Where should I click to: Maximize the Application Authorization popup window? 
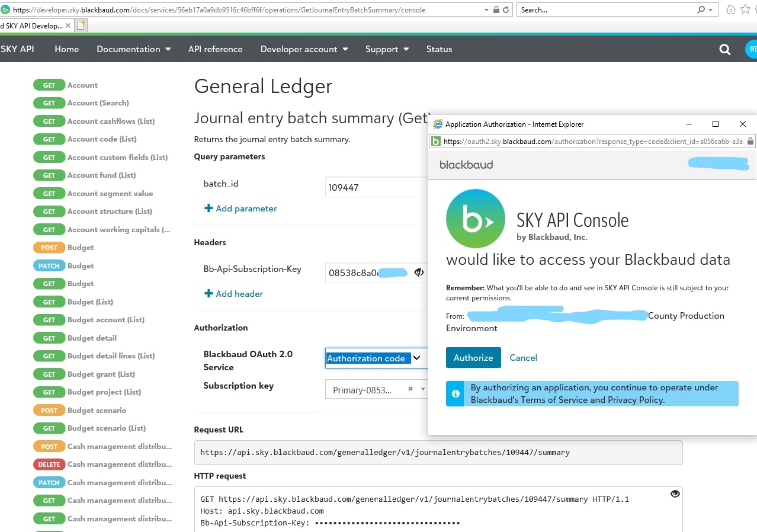716,124
